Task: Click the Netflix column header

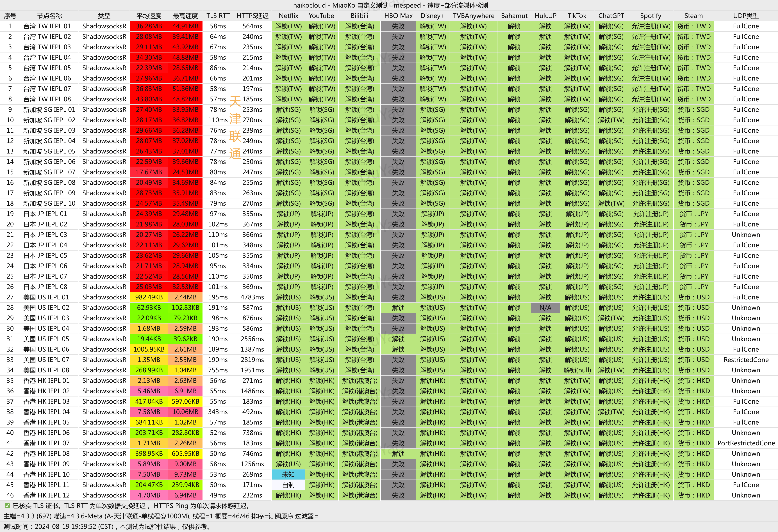Action: coord(288,16)
